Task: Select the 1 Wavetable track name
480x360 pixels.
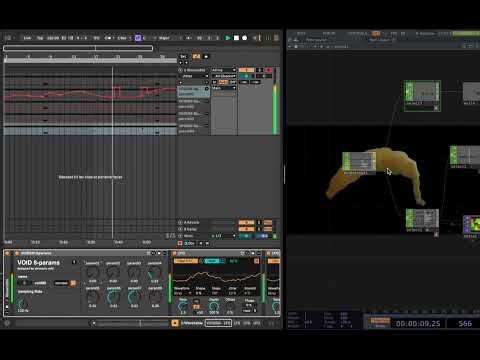Action: 195,70
